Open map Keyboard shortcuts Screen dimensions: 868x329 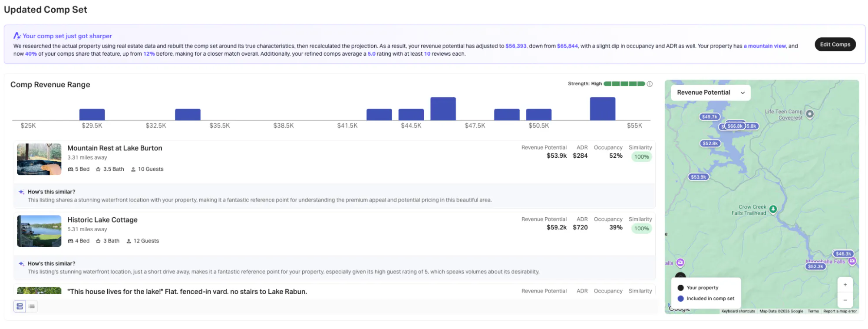738,311
